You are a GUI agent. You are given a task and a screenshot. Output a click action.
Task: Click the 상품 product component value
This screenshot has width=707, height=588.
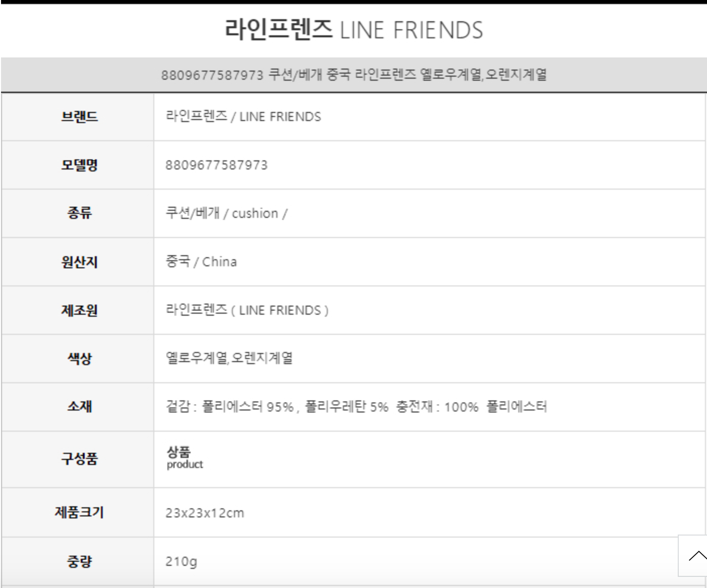click(x=185, y=458)
